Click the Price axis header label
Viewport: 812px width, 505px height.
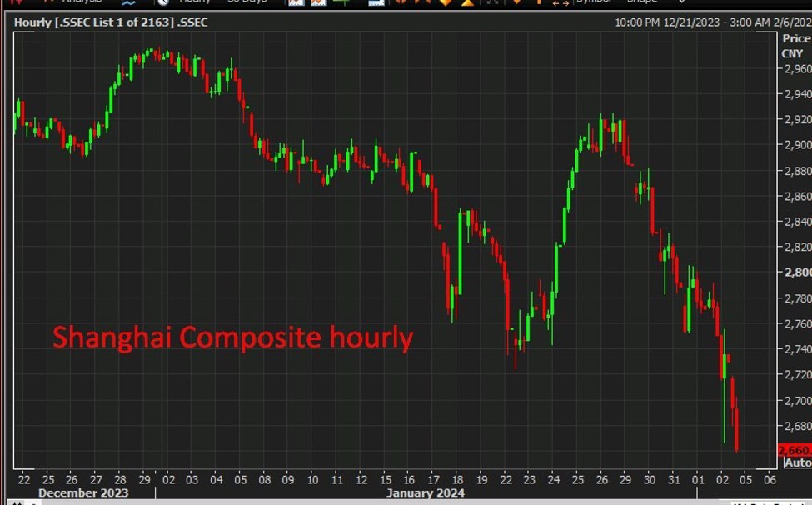coord(796,39)
